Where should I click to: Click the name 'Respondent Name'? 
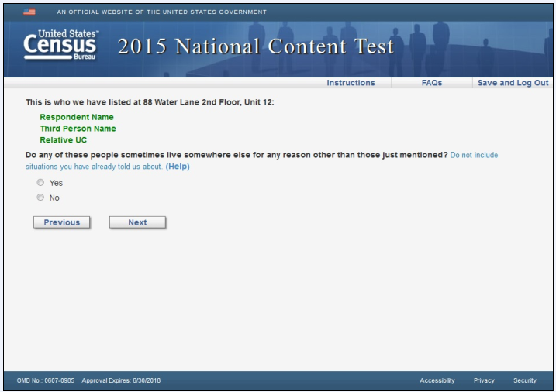tap(77, 117)
